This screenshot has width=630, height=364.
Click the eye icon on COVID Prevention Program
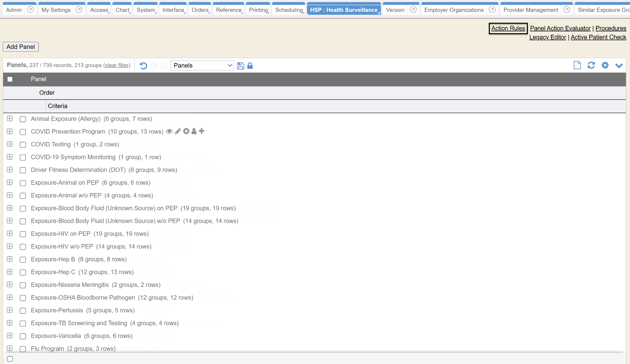169,131
